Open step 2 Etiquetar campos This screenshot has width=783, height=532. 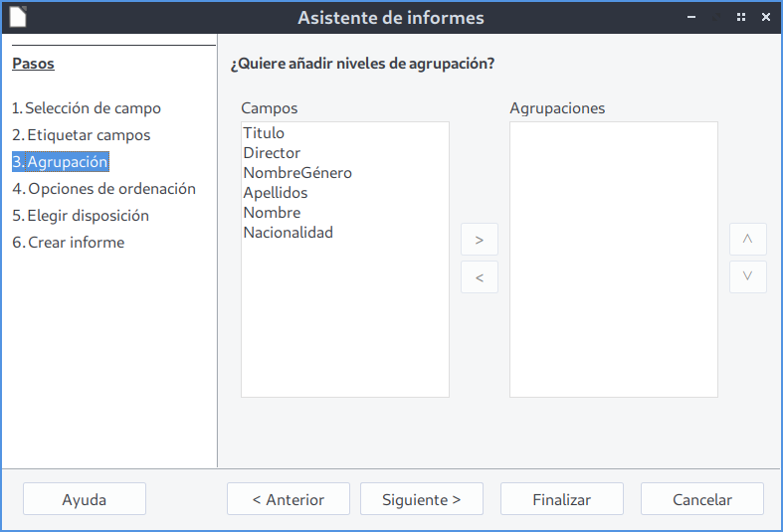pyautogui.click(x=82, y=135)
